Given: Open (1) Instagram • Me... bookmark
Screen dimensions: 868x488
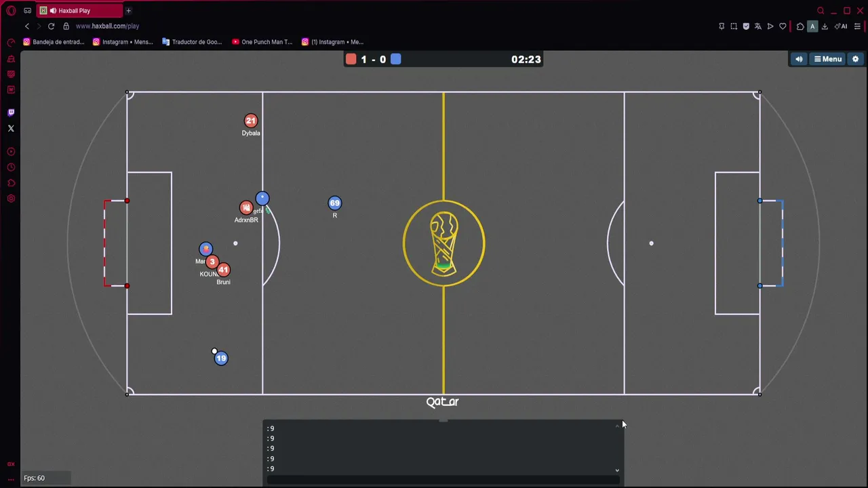Looking at the screenshot, I should click(x=332, y=42).
